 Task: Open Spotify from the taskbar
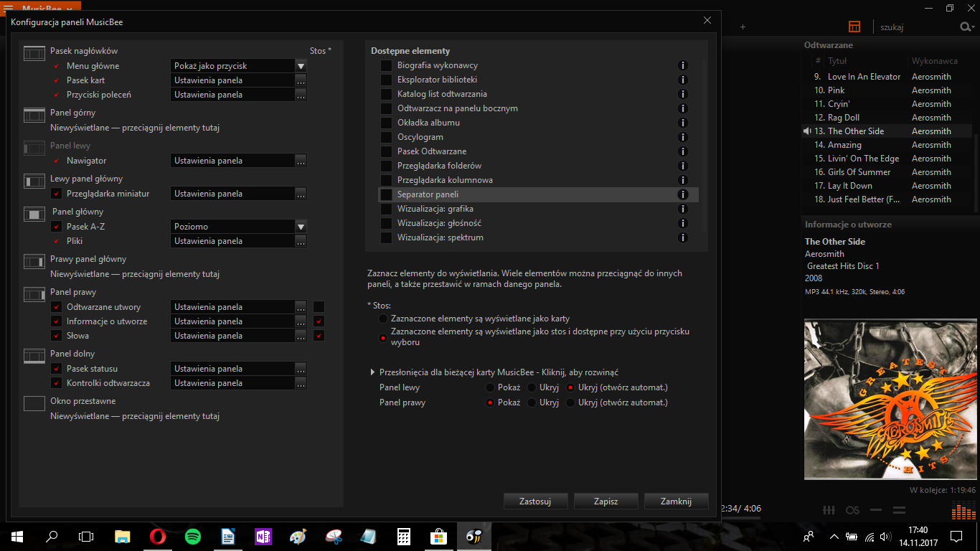tap(192, 536)
